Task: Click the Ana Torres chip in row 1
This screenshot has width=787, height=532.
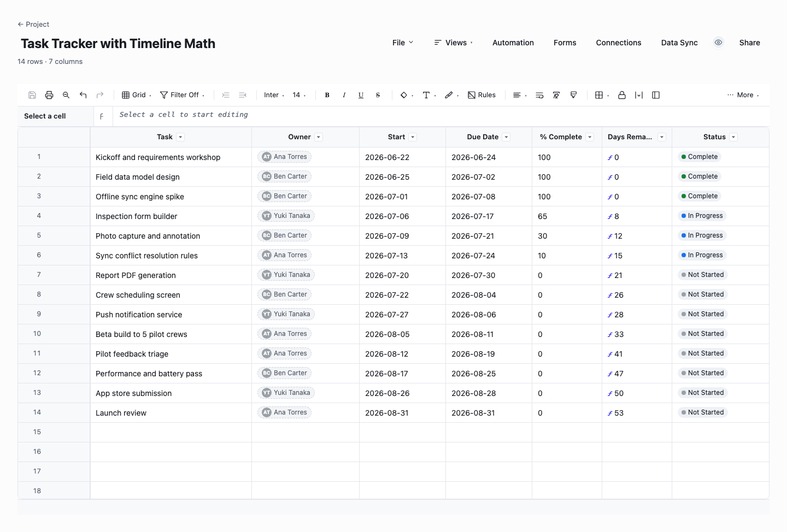Action: click(284, 157)
